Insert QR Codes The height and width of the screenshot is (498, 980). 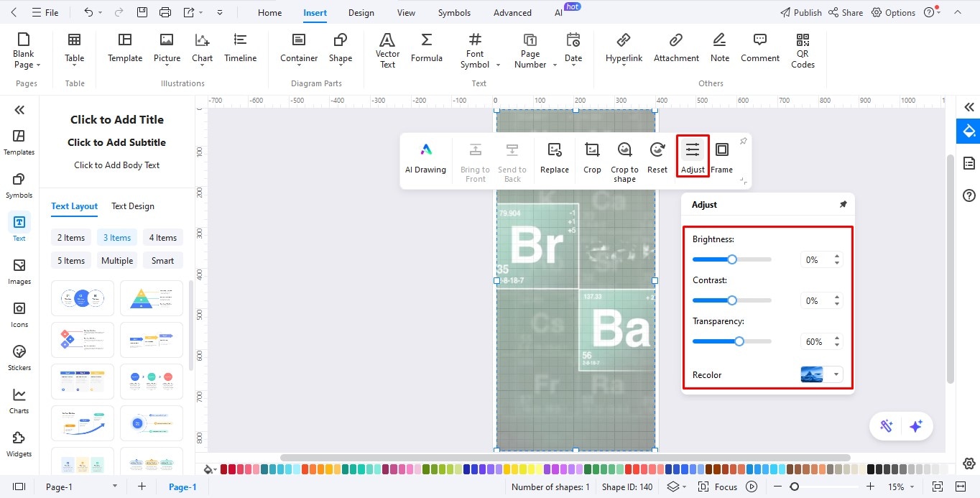803,50
